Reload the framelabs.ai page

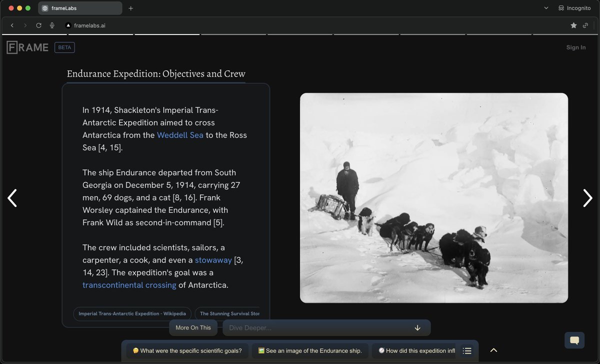38,25
